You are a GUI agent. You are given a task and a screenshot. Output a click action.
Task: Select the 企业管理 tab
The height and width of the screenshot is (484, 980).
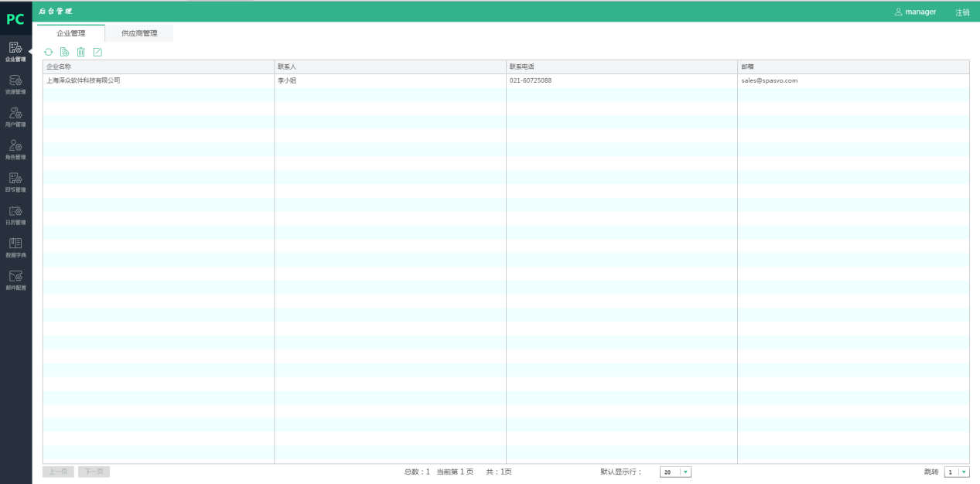pyautogui.click(x=71, y=33)
